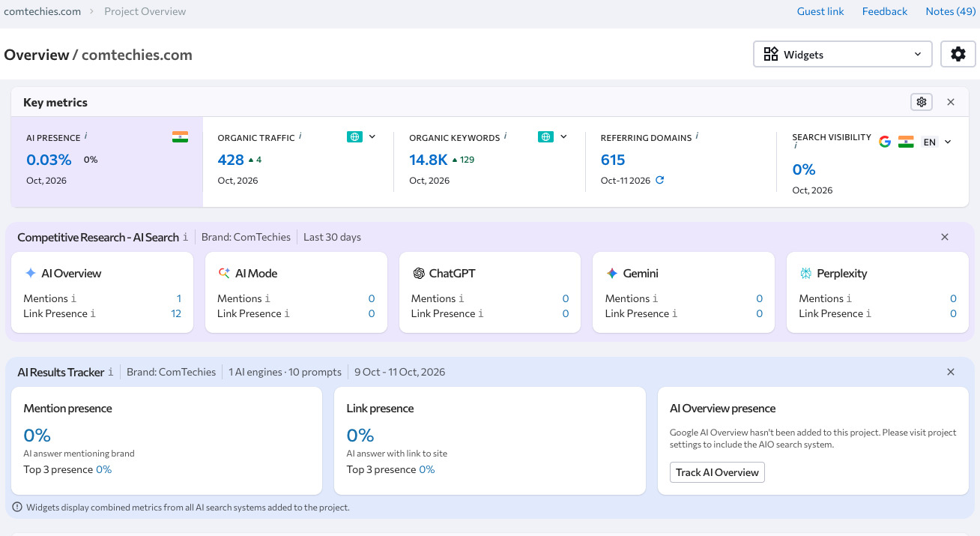Open the 0.03% AI Presence value
This screenshot has width=980, height=536.
(x=49, y=160)
